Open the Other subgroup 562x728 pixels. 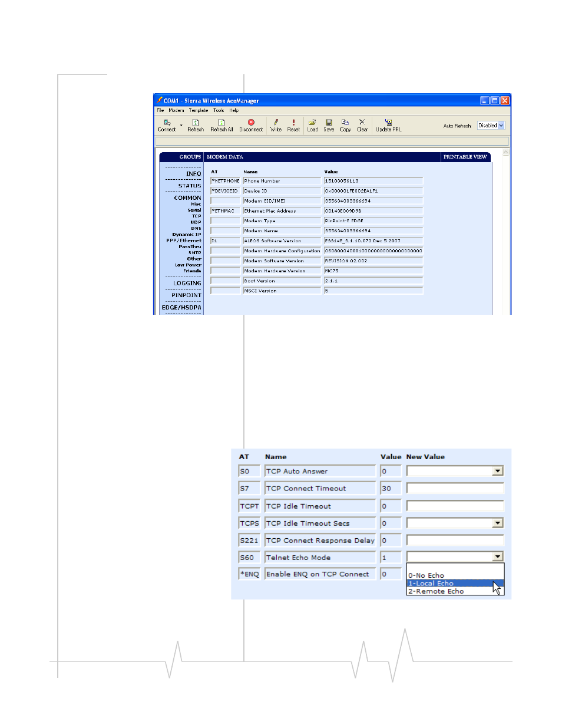tap(194, 259)
